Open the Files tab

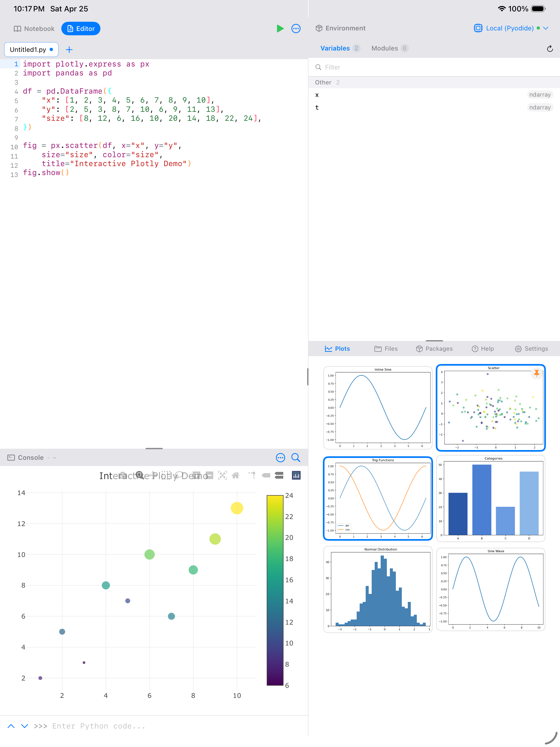[x=386, y=349]
